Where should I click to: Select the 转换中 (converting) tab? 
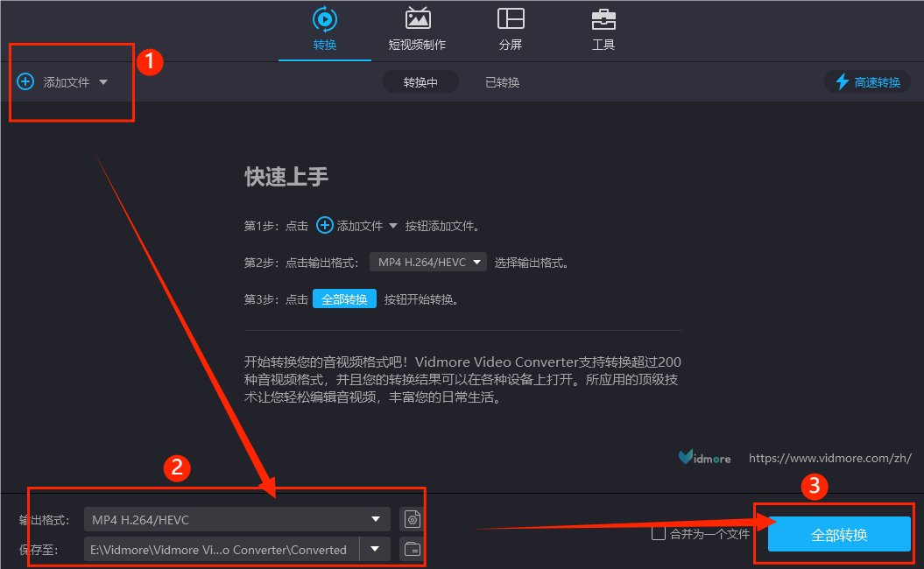pos(420,82)
